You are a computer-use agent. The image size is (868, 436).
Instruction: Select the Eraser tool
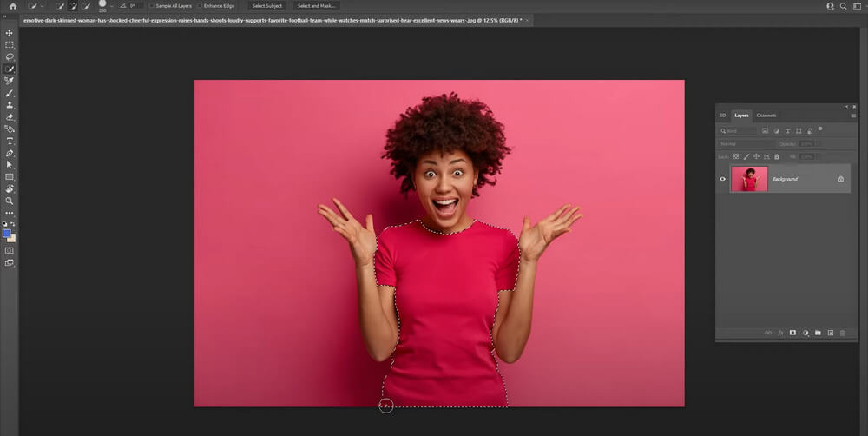(10, 117)
